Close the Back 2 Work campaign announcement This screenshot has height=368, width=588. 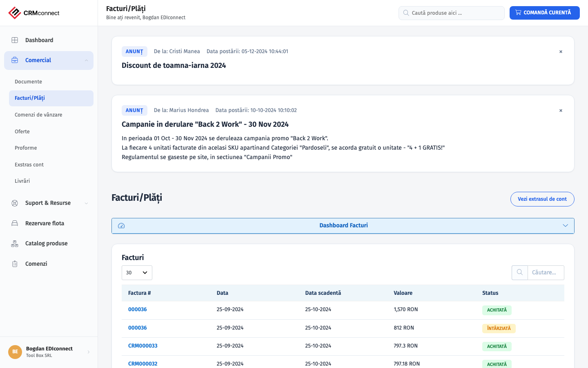point(561,110)
